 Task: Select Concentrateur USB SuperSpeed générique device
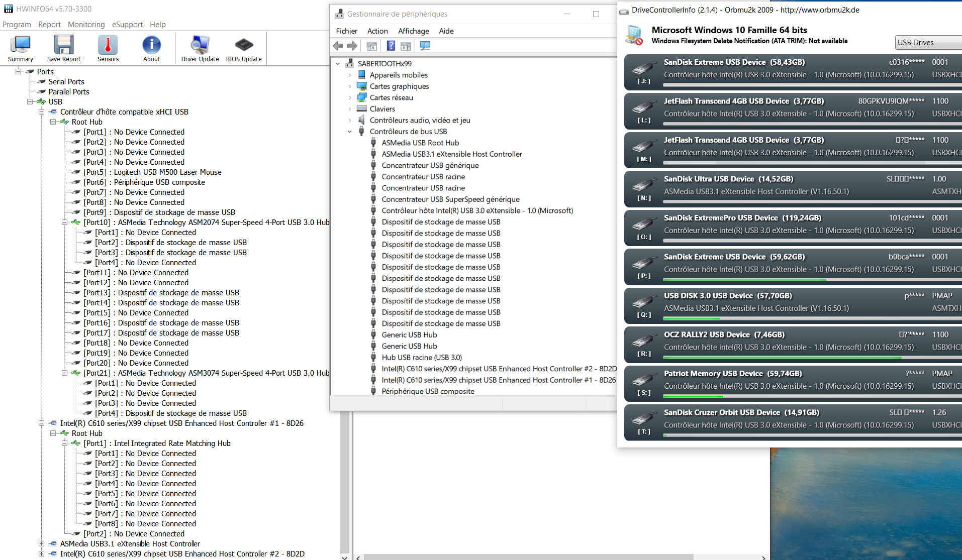coord(450,199)
